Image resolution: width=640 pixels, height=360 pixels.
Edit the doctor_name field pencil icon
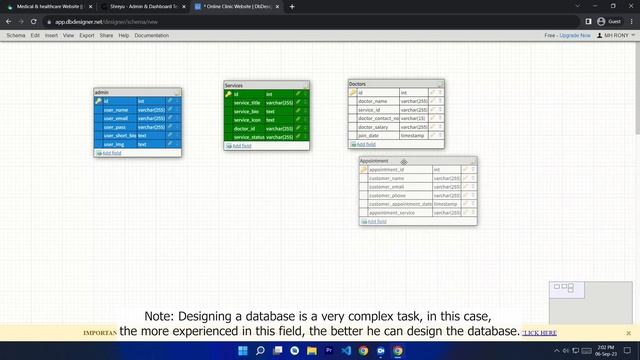coord(433,101)
